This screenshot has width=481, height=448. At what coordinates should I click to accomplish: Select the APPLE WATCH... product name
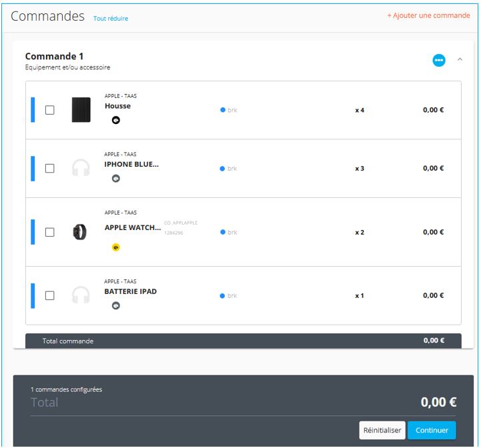[133, 227]
